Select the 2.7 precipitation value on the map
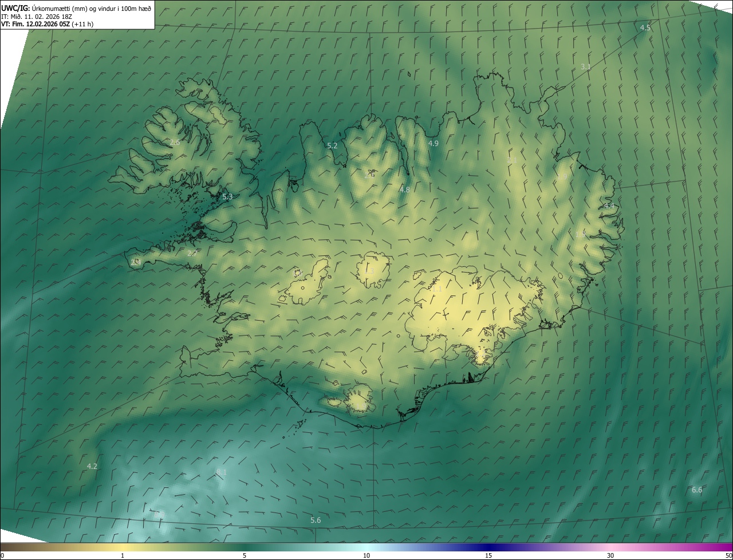The width and height of the screenshot is (733, 560). [x=192, y=253]
